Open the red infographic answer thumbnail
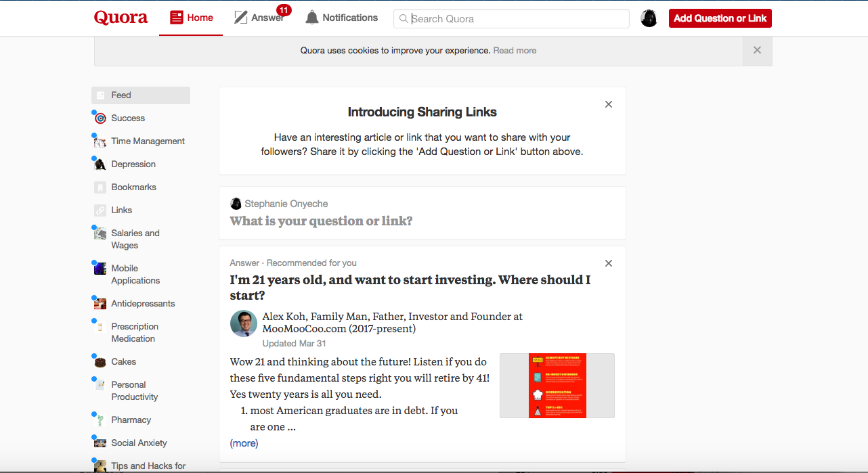The image size is (868, 473). click(x=557, y=386)
